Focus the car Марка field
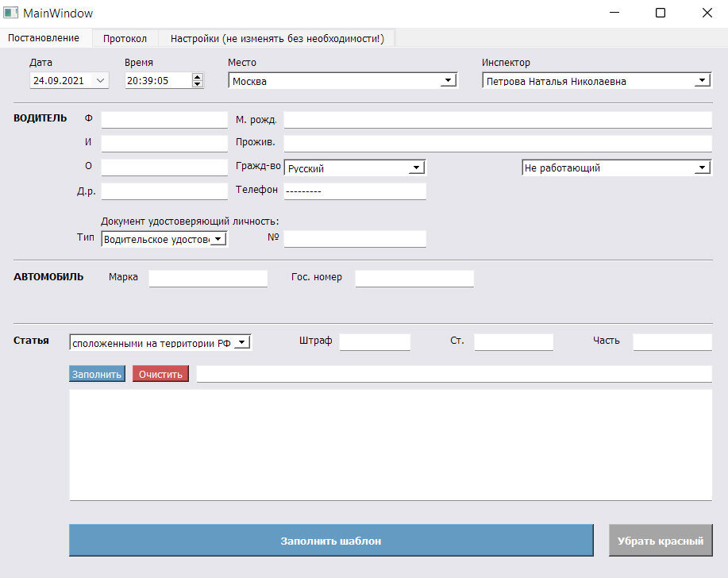The height and width of the screenshot is (578, 728). click(208, 279)
